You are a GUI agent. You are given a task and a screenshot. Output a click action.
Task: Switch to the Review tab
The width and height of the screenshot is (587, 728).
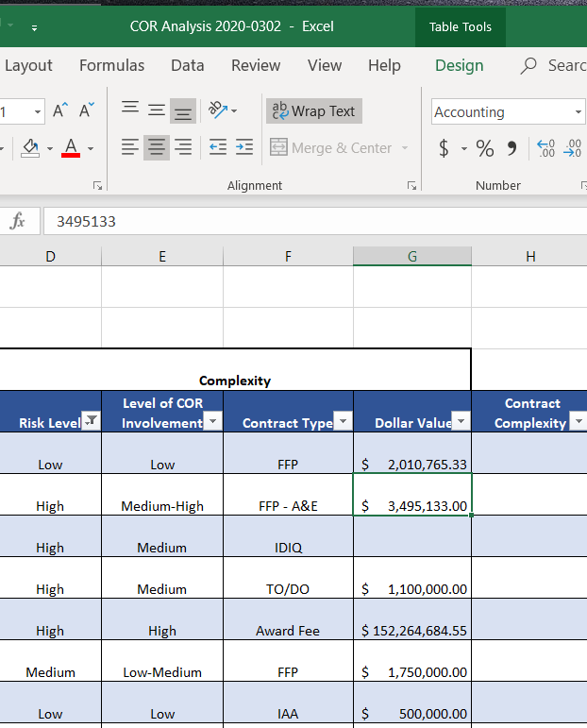tap(256, 65)
